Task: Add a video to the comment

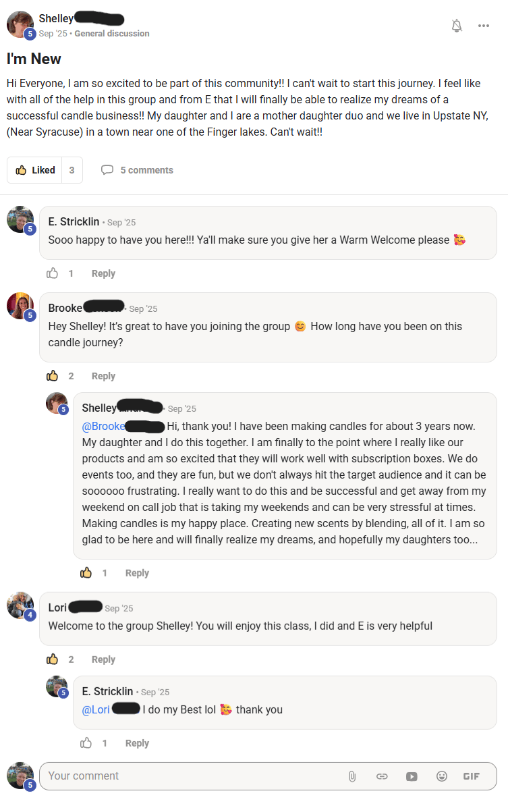Action: coord(412,776)
